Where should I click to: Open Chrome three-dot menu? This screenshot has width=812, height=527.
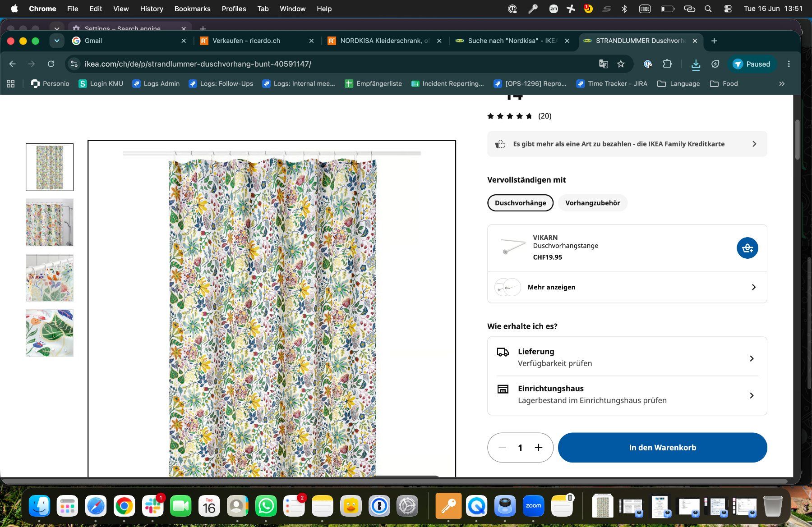(x=789, y=64)
